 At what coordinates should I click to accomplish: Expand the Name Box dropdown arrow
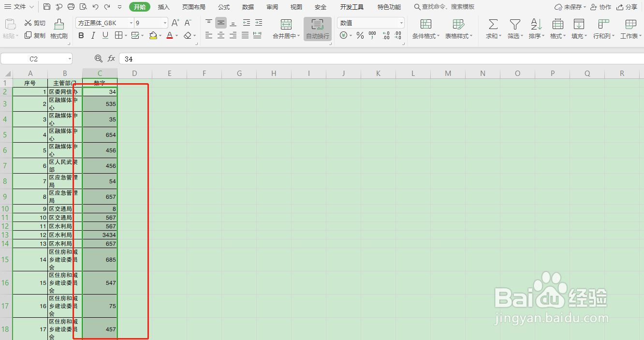pos(70,59)
